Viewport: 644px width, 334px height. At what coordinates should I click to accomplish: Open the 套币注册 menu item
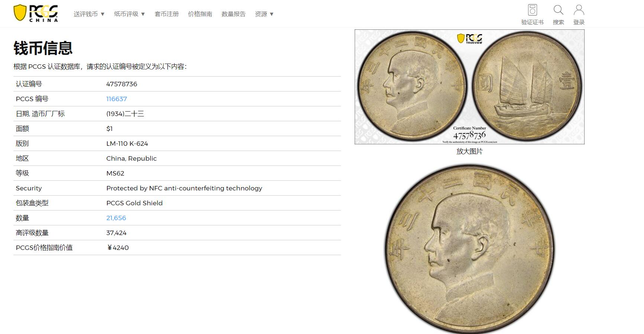(167, 14)
